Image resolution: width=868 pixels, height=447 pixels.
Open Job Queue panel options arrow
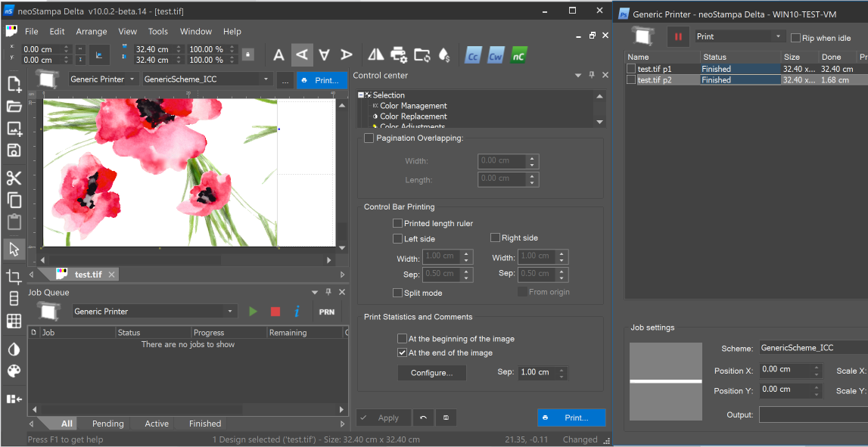[314, 292]
